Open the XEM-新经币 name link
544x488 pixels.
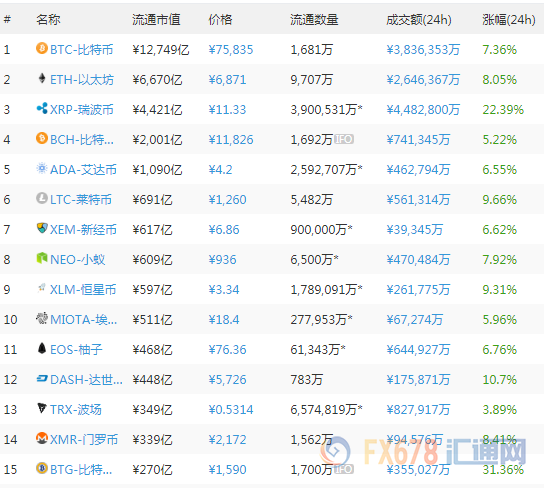(83, 230)
